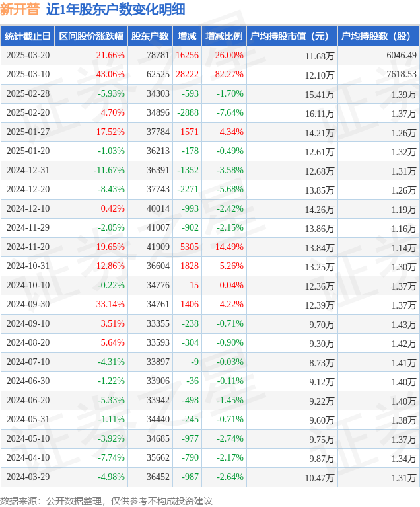Select the 2024-12-31 row date
Viewport: 420px width, 507px height.
(x=28, y=171)
